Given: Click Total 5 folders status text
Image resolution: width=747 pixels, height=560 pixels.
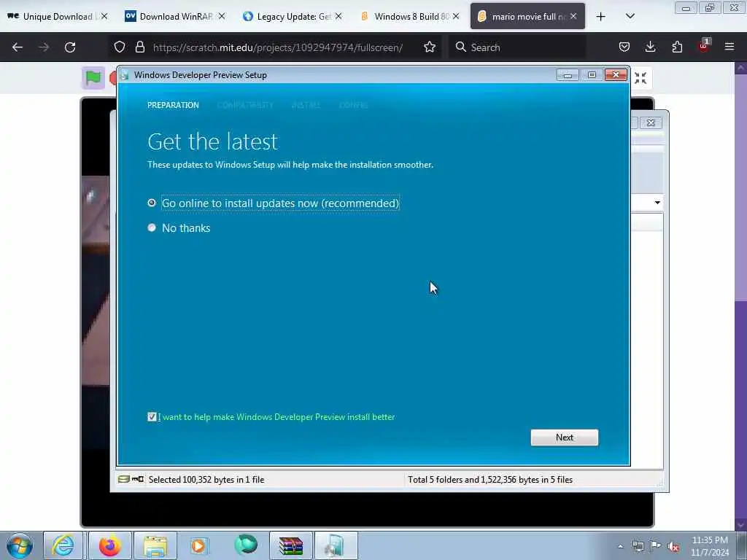Looking at the screenshot, I should click(x=490, y=480).
